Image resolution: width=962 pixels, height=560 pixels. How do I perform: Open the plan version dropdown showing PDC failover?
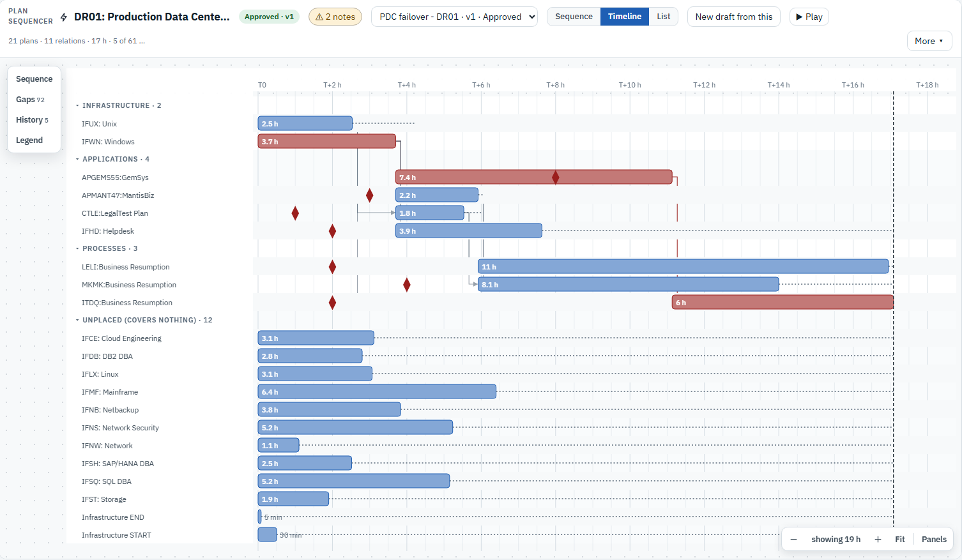[454, 17]
